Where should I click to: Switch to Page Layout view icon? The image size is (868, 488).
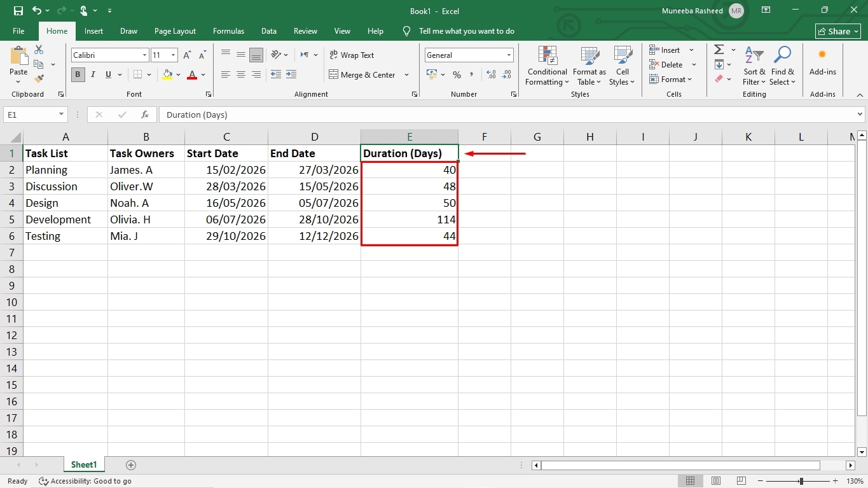(716, 481)
